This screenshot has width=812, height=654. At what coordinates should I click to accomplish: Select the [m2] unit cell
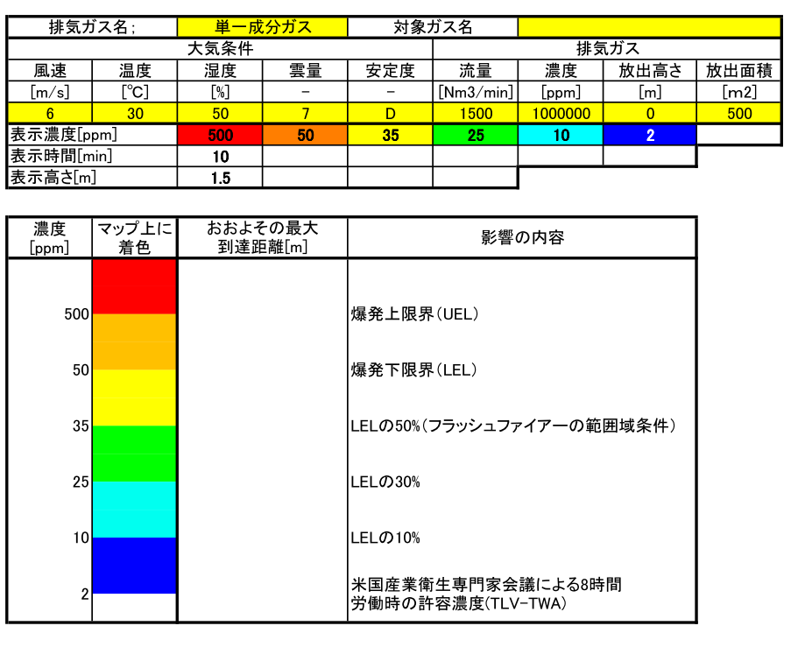point(739,92)
